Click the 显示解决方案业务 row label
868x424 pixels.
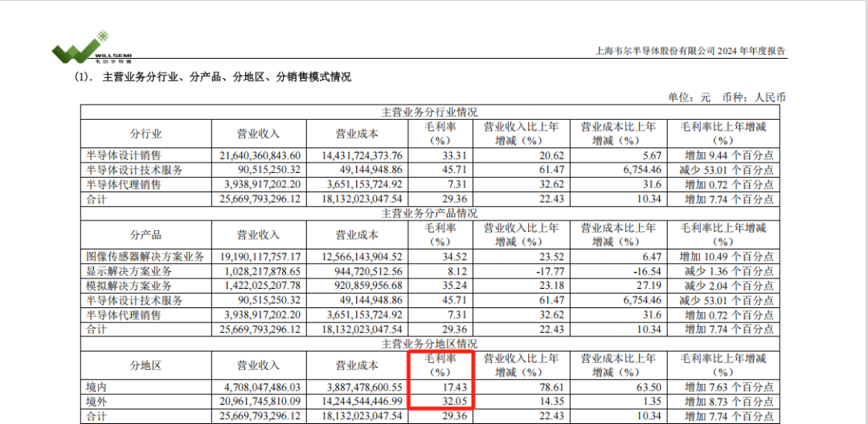click(x=129, y=271)
